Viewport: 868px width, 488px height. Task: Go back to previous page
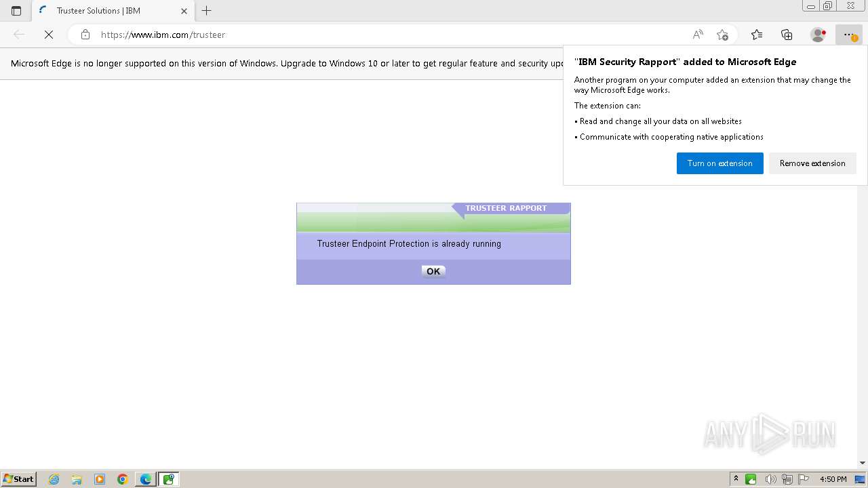pos(19,35)
